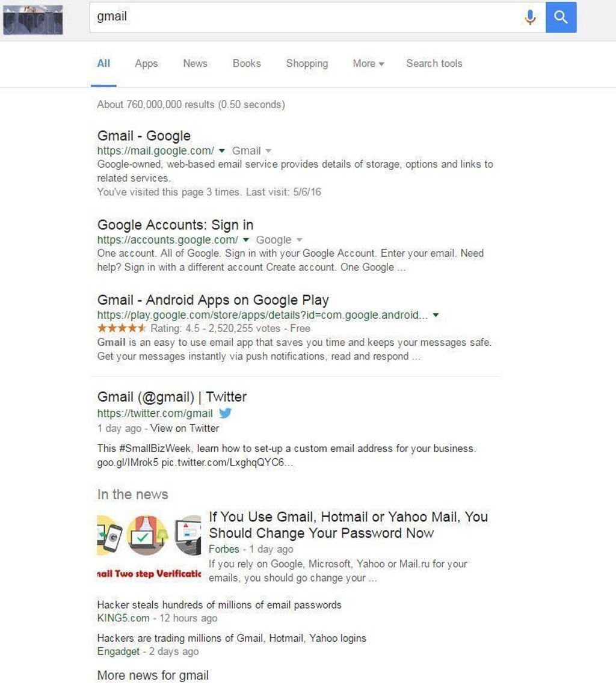This screenshot has height=685, width=616.
Task: Switch to the News tab
Action: (x=195, y=63)
